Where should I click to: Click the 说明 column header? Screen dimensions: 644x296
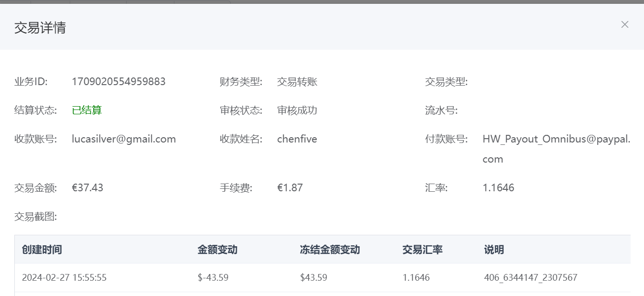[x=494, y=250]
